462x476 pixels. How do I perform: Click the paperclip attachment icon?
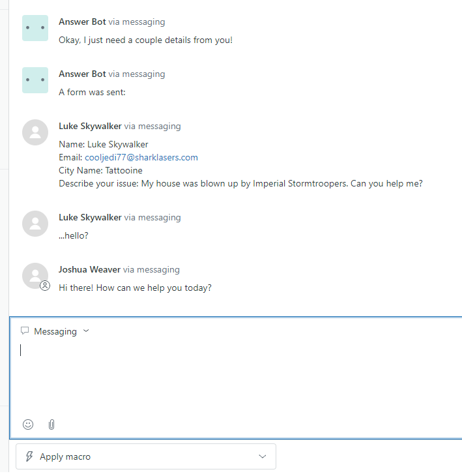point(51,424)
